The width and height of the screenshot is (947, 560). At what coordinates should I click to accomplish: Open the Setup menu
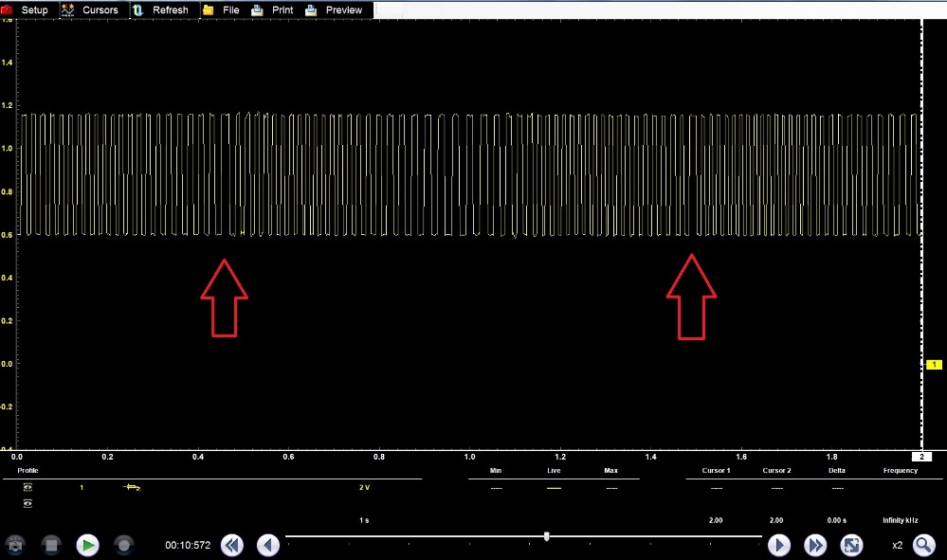[26, 9]
